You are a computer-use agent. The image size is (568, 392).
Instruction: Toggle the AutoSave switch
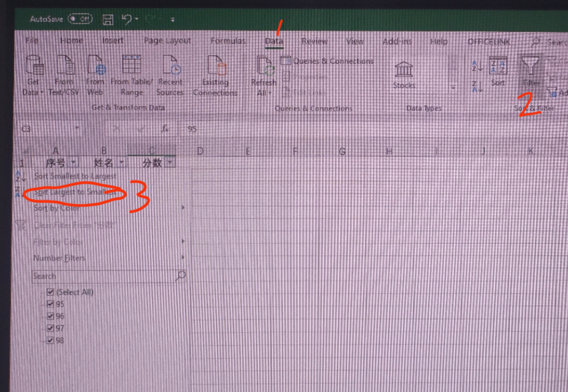[80, 19]
